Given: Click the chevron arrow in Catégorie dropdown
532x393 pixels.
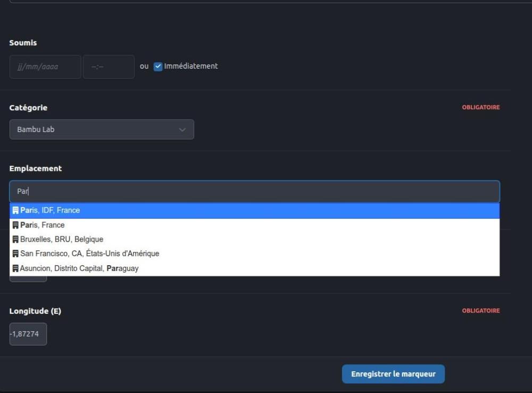Looking at the screenshot, I should pyautogui.click(x=182, y=130).
